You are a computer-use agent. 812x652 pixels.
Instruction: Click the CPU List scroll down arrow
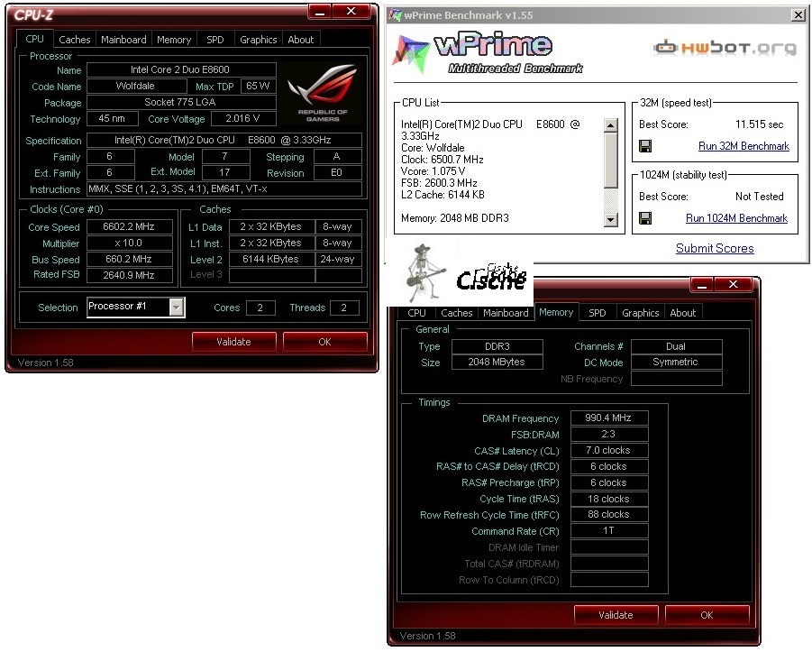pyautogui.click(x=611, y=220)
